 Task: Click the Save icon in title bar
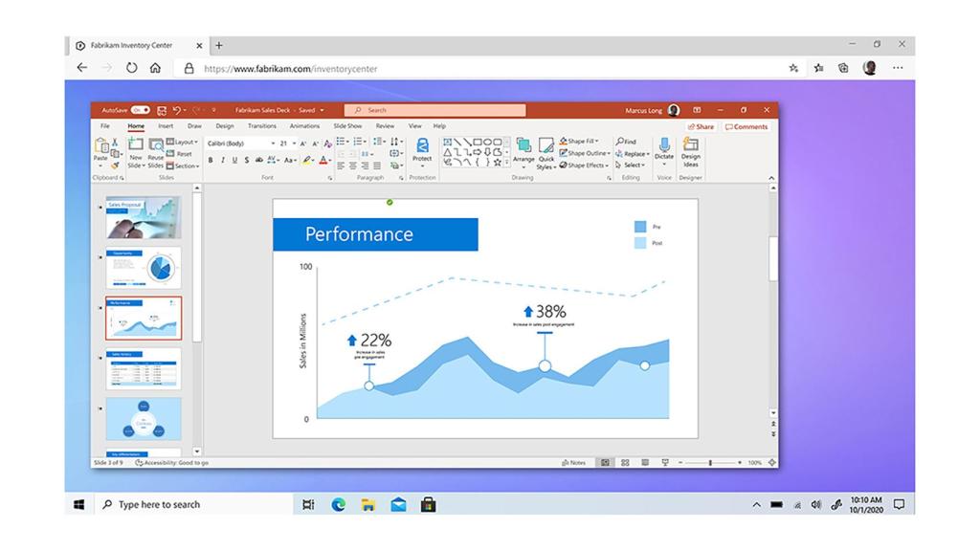pos(162,111)
